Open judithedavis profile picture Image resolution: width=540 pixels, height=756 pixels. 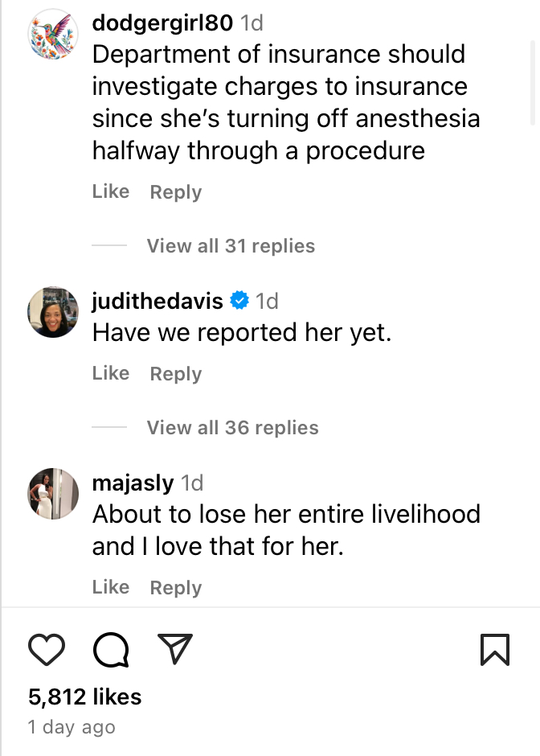coord(53,311)
